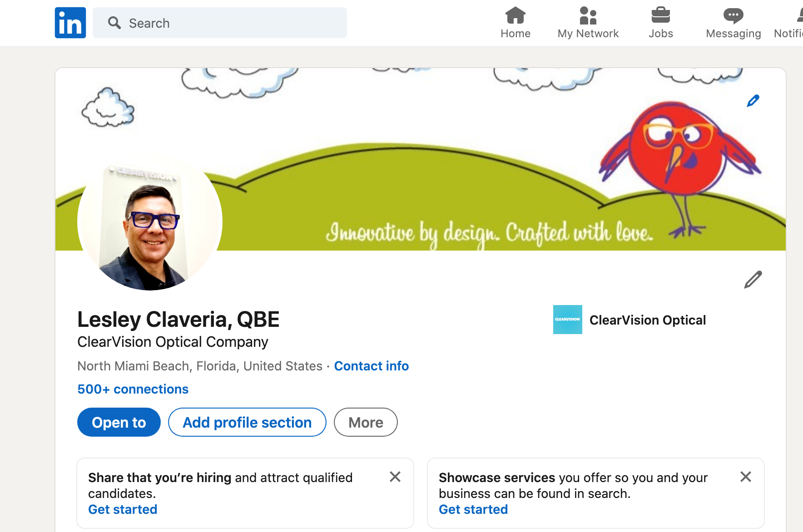Open My Network people icon
Screen dimensions: 803x532
point(588,15)
